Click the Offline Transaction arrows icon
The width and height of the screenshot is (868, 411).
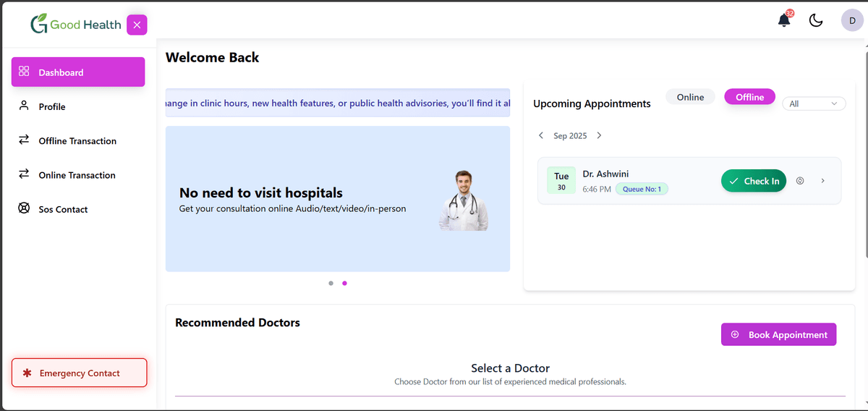(x=24, y=140)
